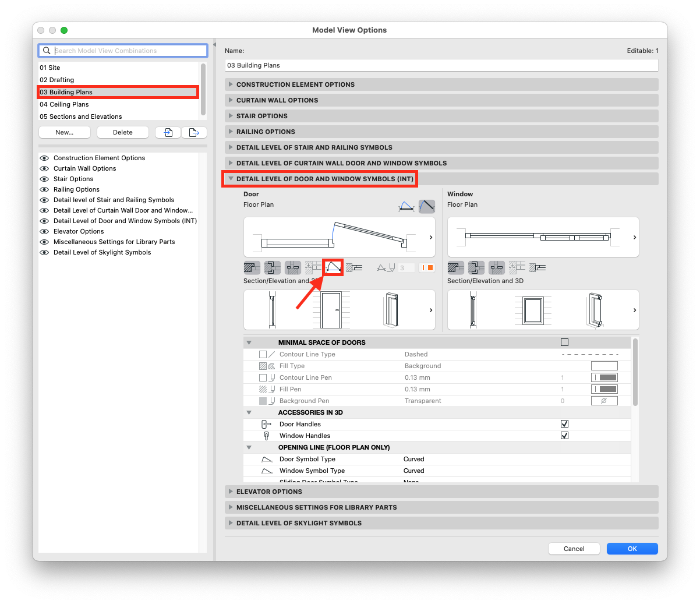Select the 04 Ceiling Plans combination
The width and height of the screenshot is (700, 604).
(x=119, y=104)
